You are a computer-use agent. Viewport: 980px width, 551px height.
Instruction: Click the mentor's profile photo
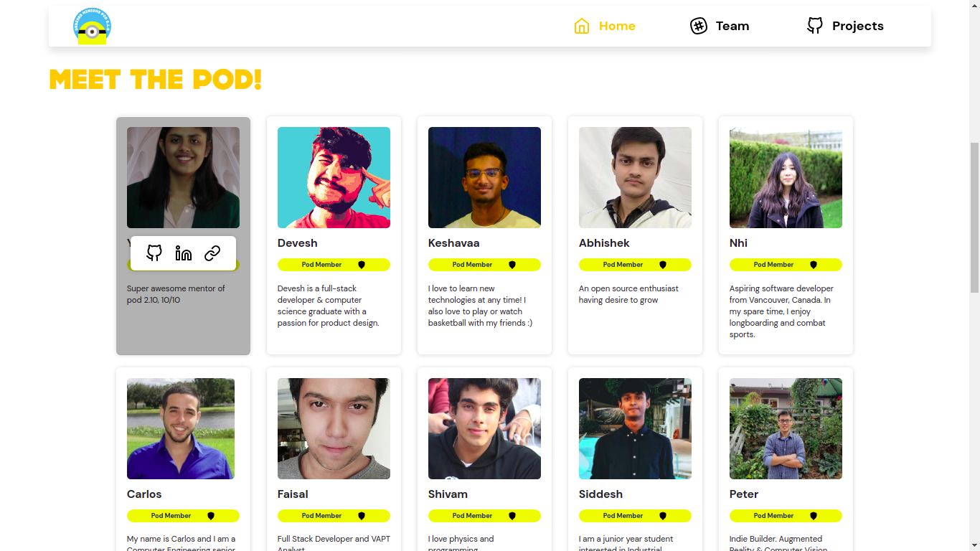(183, 178)
